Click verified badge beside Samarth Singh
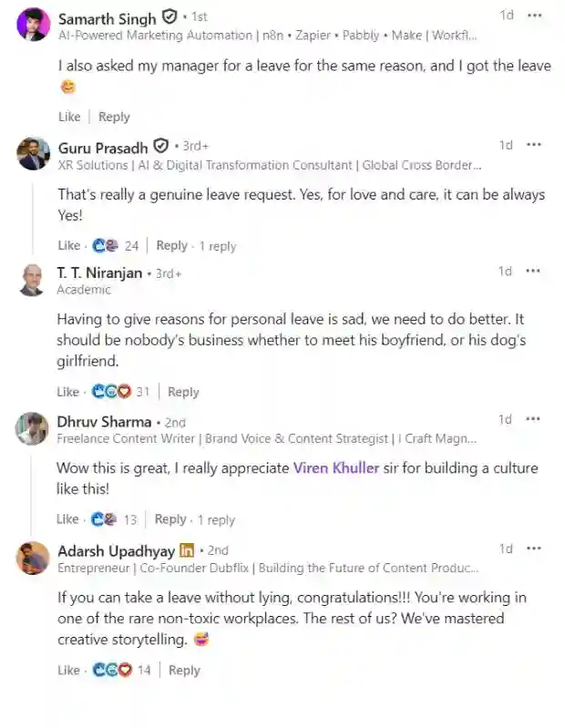Viewport: 565px width, 728px height. click(x=169, y=17)
